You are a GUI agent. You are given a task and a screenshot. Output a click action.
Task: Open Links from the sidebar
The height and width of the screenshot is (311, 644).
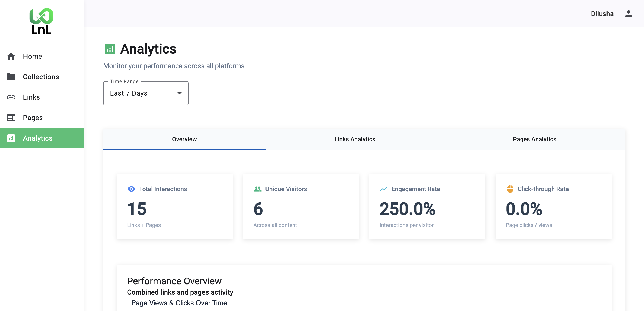click(42, 97)
